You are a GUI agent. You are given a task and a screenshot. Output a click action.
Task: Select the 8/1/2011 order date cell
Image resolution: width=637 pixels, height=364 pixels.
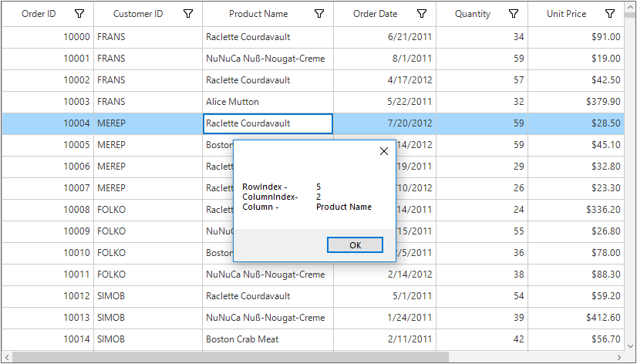coord(384,59)
